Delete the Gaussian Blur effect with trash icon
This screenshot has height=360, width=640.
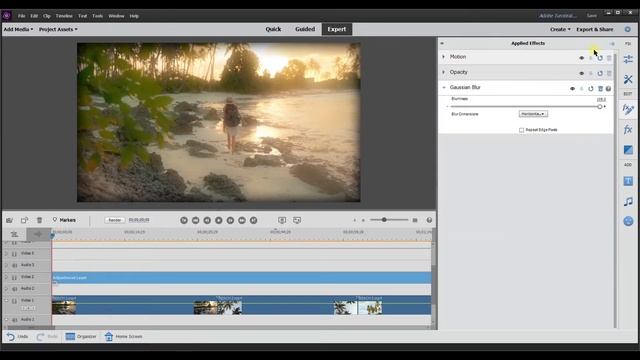600,89
